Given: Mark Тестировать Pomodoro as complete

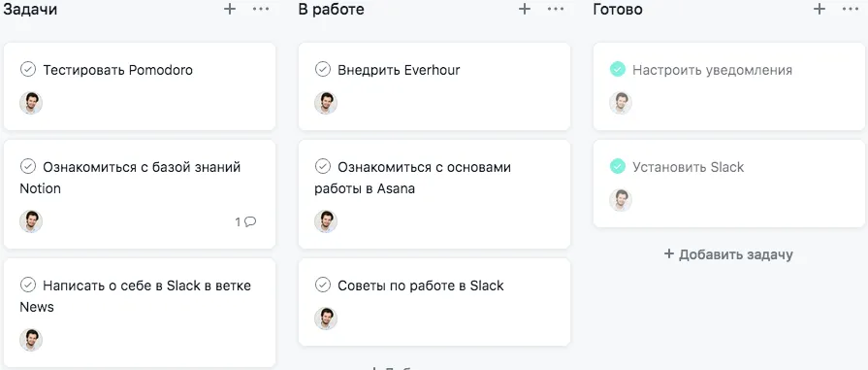Looking at the screenshot, I should (x=28, y=69).
